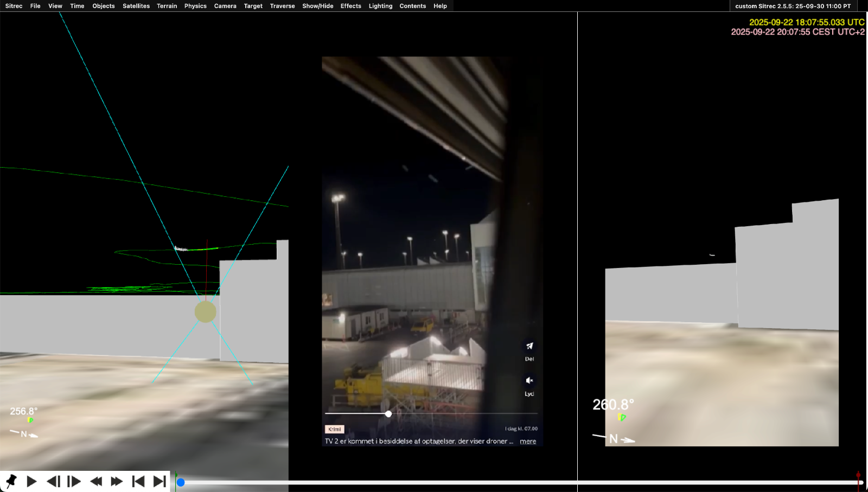The height and width of the screenshot is (492, 868).
Task: Step forward one frame
Action: coord(74,481)
